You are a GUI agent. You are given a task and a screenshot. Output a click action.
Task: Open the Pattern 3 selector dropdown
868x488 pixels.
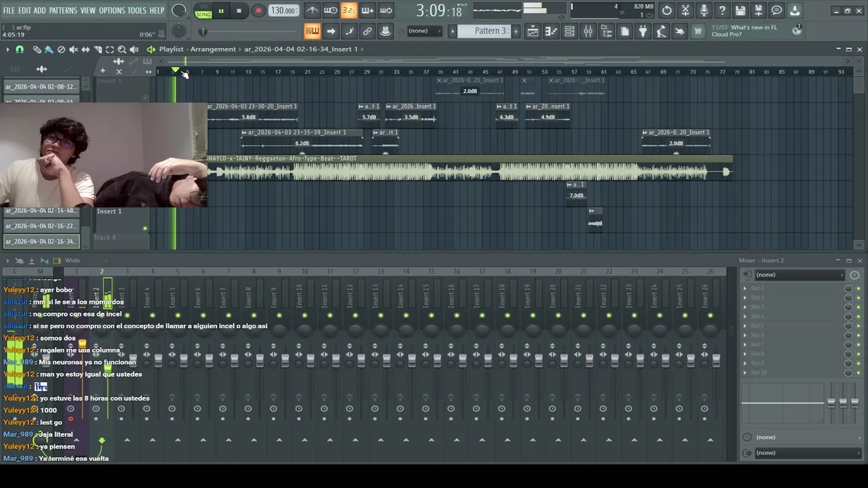pos(484,31)
